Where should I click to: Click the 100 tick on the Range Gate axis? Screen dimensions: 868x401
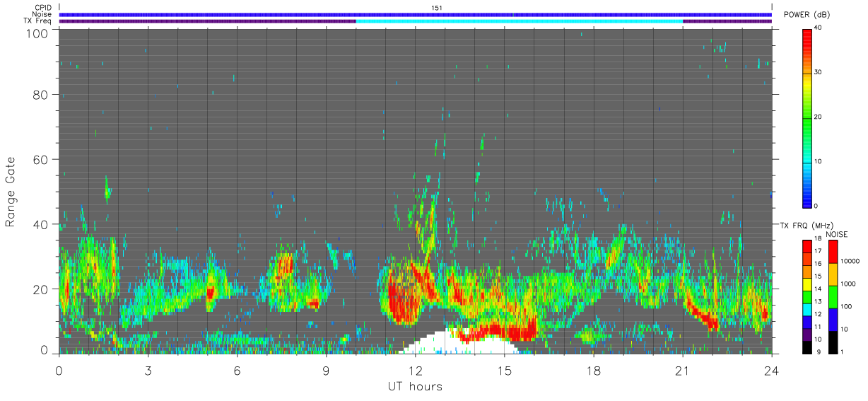click(x=37, y=33)
